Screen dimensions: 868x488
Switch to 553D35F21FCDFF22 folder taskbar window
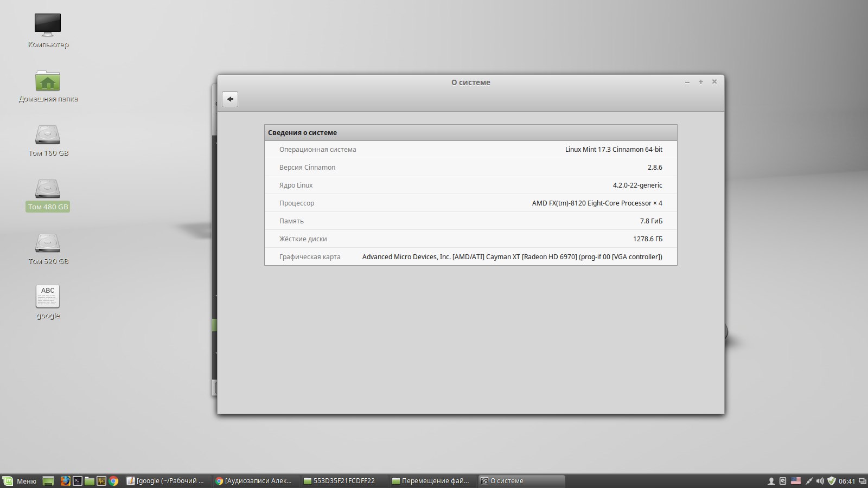[x=340, y=481]
